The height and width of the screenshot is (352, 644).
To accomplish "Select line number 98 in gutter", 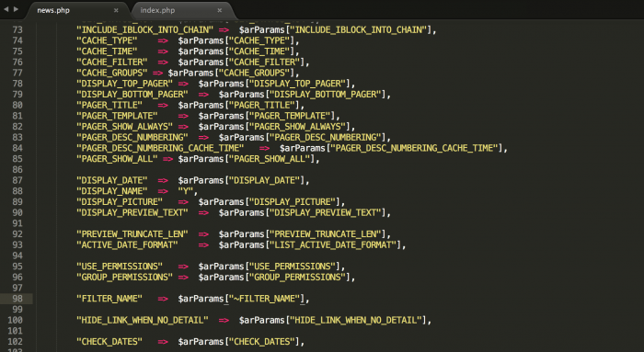I will pos(17,299).
